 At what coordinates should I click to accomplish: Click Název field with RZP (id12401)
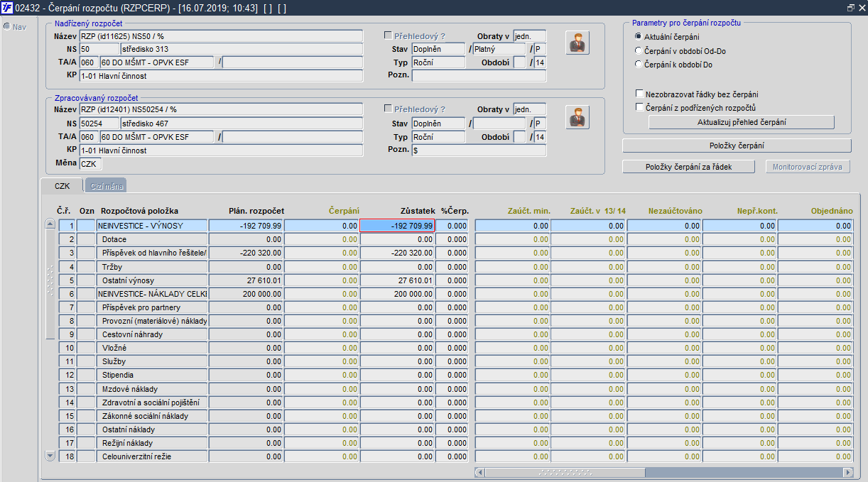(x=221, y=110)
